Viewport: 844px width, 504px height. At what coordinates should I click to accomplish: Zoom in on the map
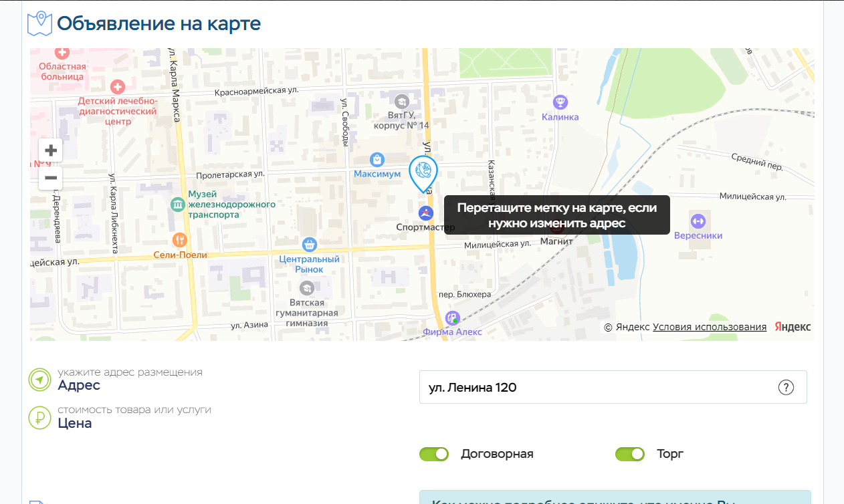tap(50, 150)
